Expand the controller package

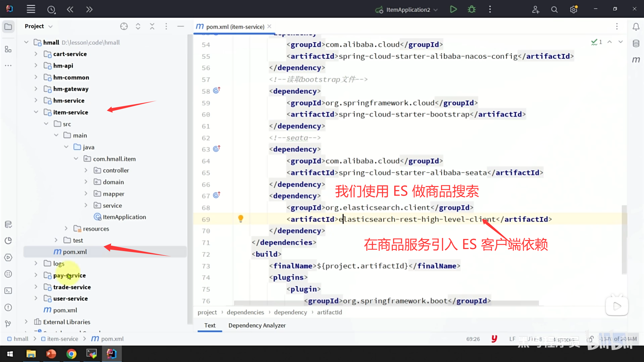coord(86,170)
